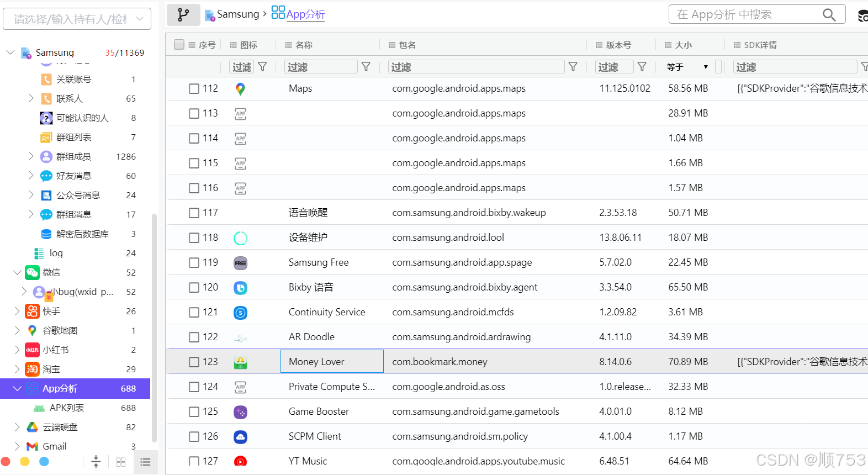Expand the 联系人 tree node
This screenshot has height=475, width=868.
31,98
